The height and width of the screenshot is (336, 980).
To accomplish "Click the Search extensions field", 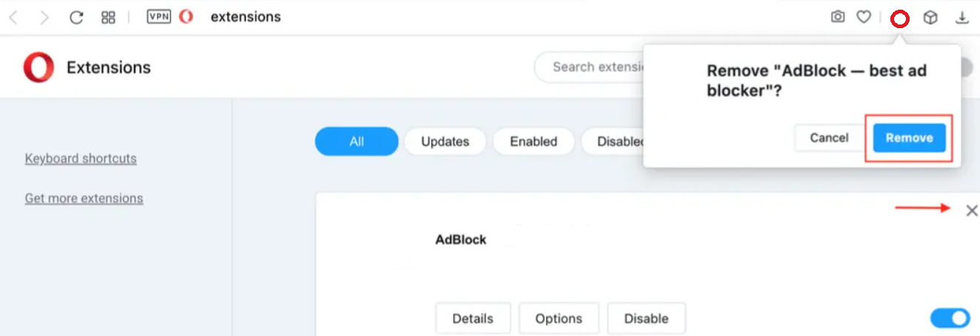I will (x=589, y=67).
